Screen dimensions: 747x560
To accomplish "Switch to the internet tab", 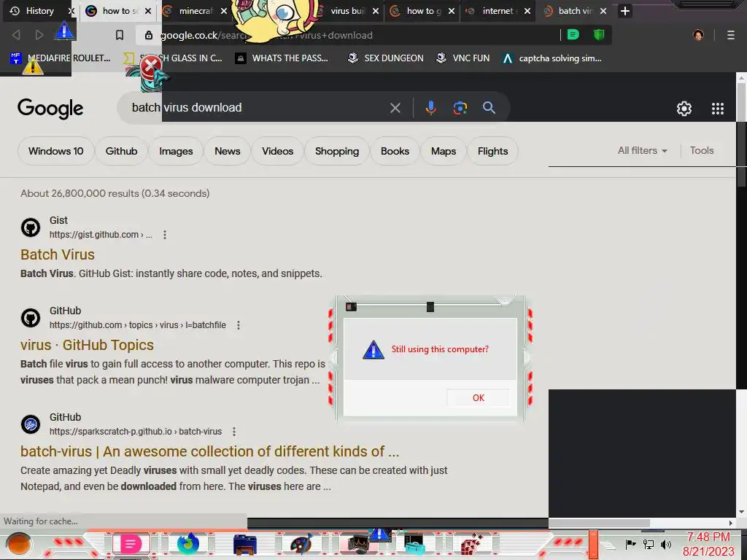I will pos(497,11).
